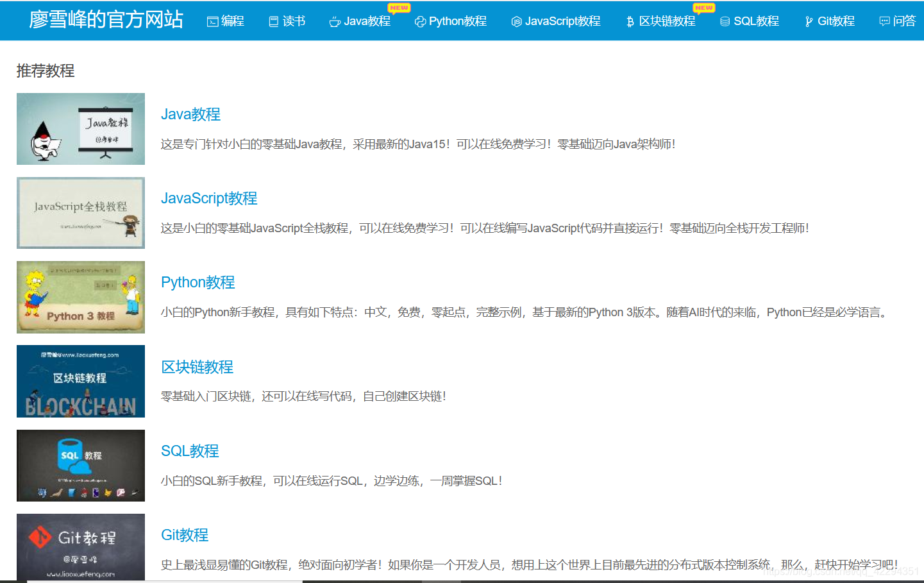
Task: Click description starting 这是小白的零基础JavaScript全栈教程
Action: coord(485,228)
